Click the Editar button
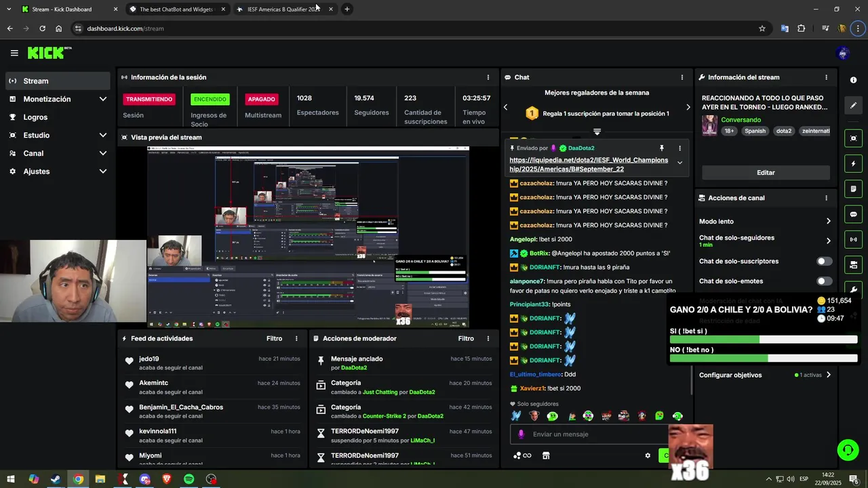The height and width of the screenshot is (488, 868). (x=766, y=173)
